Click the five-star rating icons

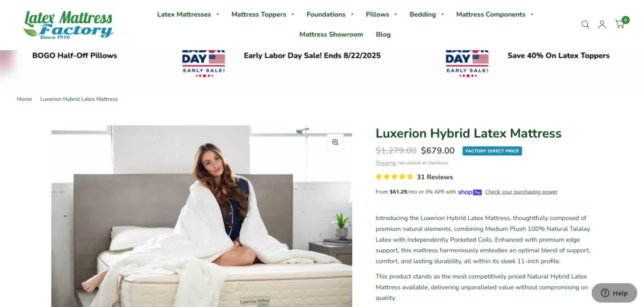394,177
